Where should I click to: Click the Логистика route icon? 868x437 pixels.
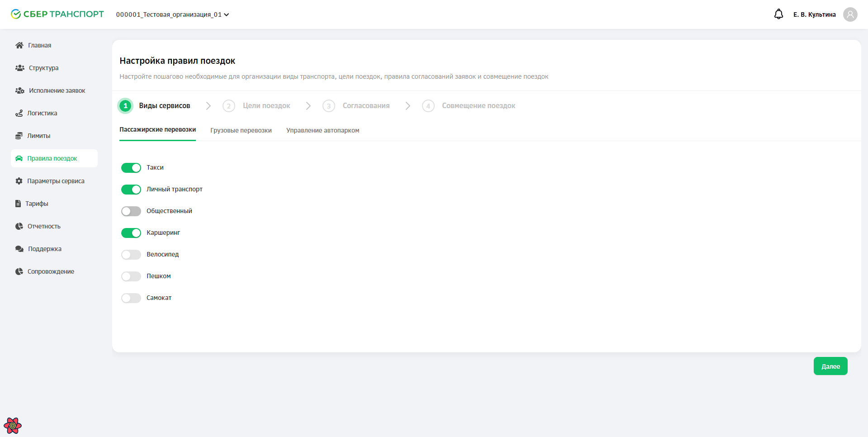pos(19,113)
